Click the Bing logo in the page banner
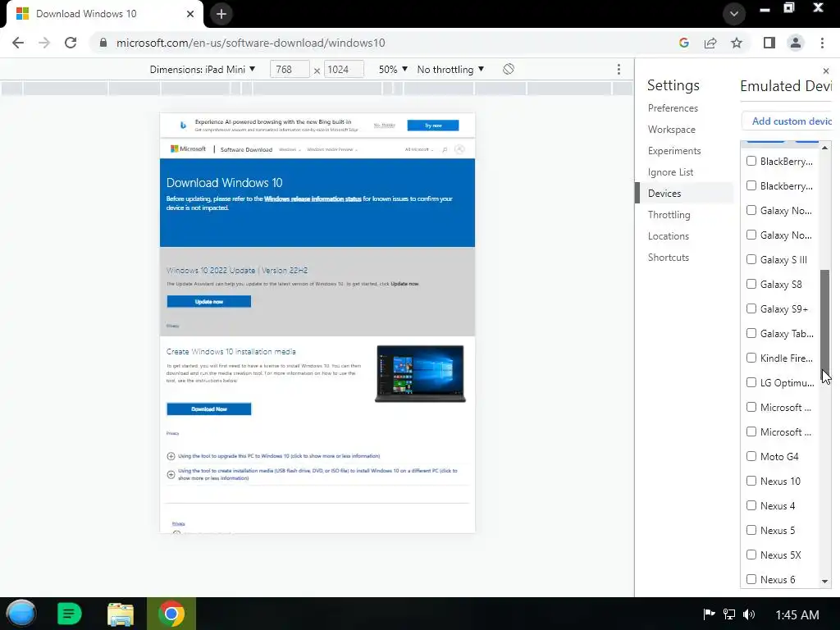Image resolution: width=840 pixels, height=630 pixels. [183, 125]
